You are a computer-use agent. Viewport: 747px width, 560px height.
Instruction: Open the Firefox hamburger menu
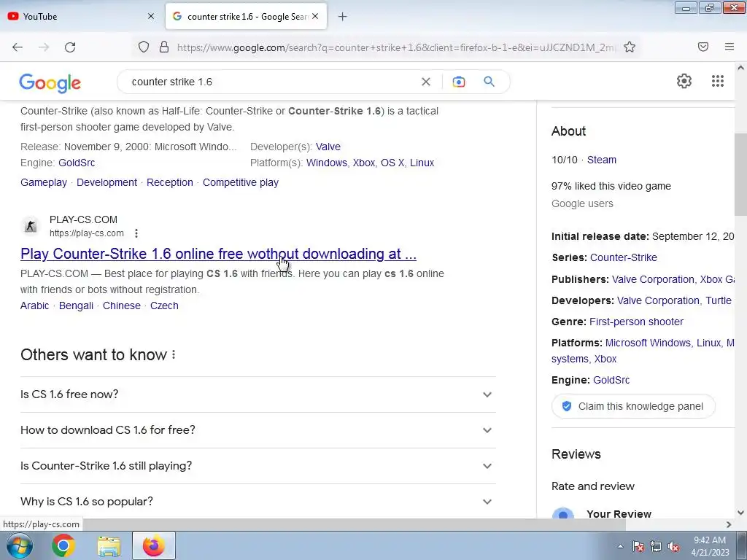pyautogui.click(x=729, y=47)
